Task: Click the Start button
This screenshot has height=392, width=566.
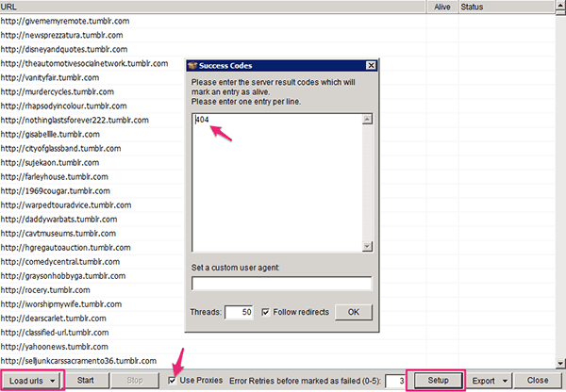Action: pos(85,380)
